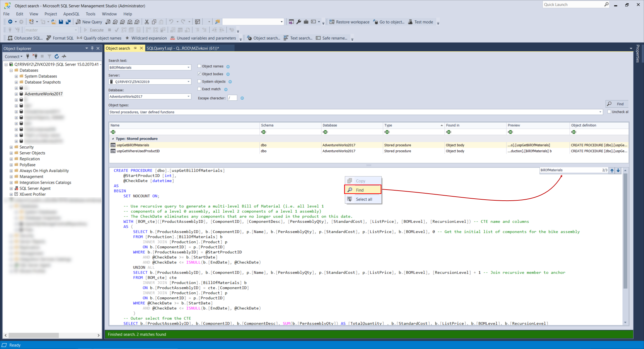
Task: Go to previous match arrow
Action: point(612,170)
